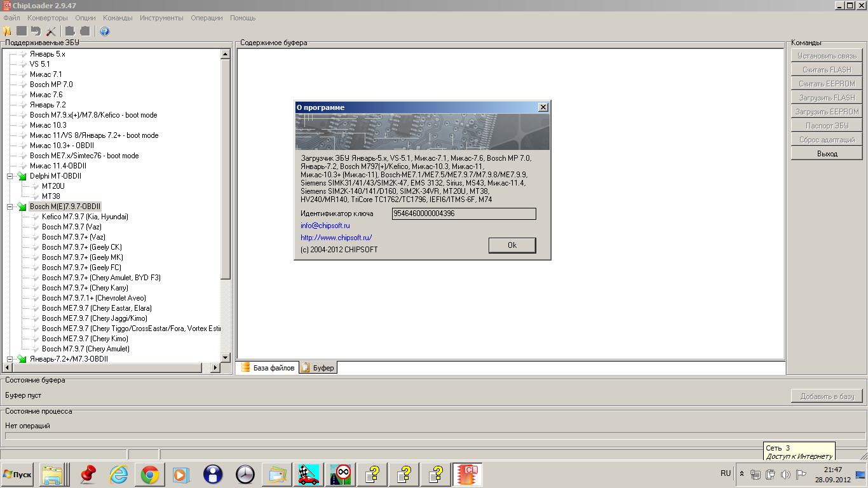Click the blue help question mark icon
This screenshot has width=868, height=488.
tap(105, 31)
